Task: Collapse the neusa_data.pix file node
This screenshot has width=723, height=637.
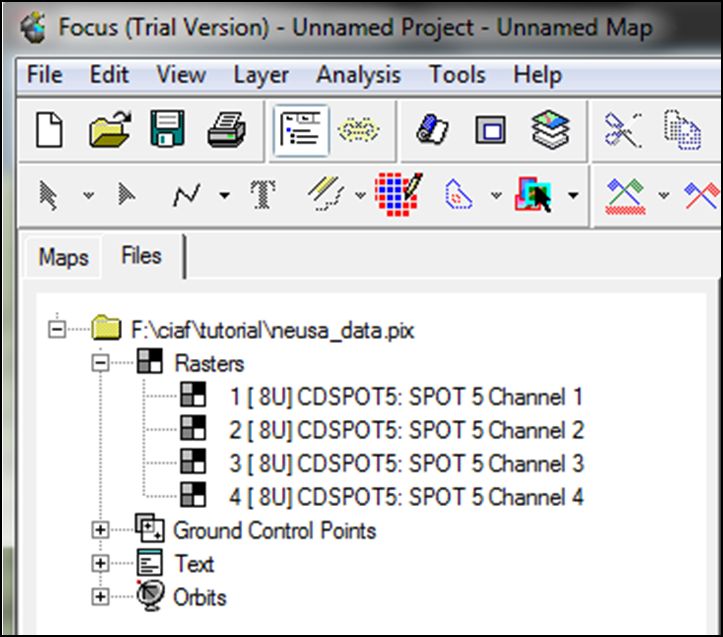Action: (57, 329)
